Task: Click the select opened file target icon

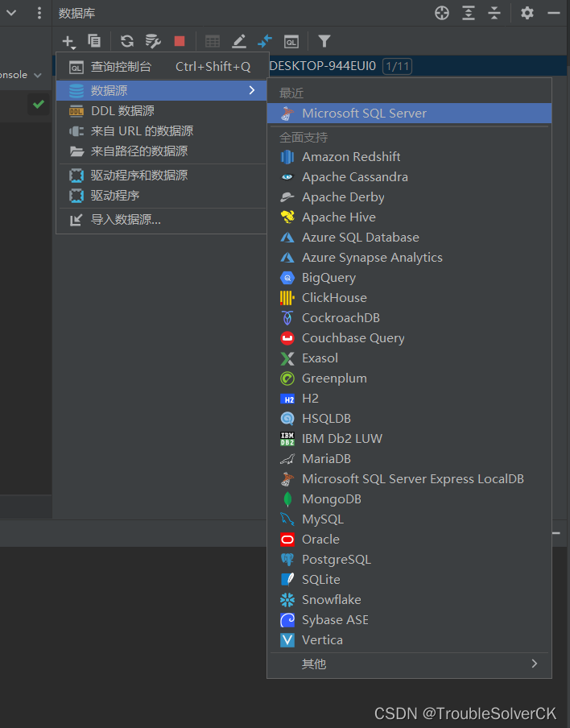Action: [x=442, y=13]
